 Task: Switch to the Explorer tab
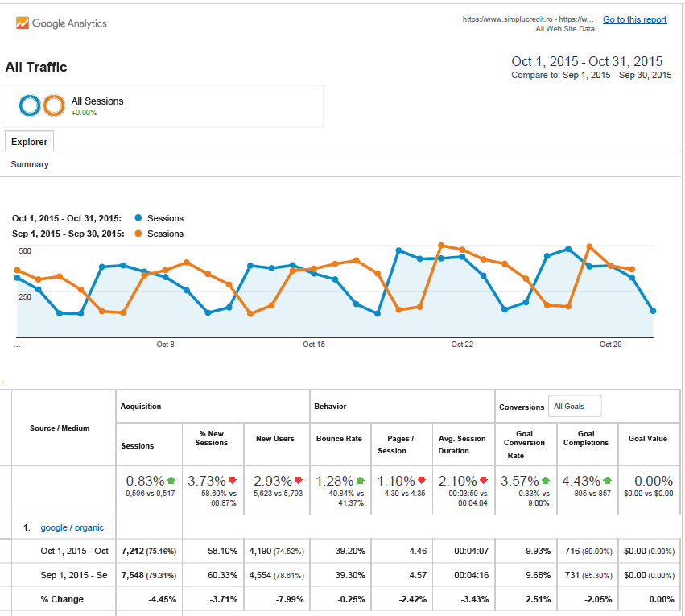(29, 141)
